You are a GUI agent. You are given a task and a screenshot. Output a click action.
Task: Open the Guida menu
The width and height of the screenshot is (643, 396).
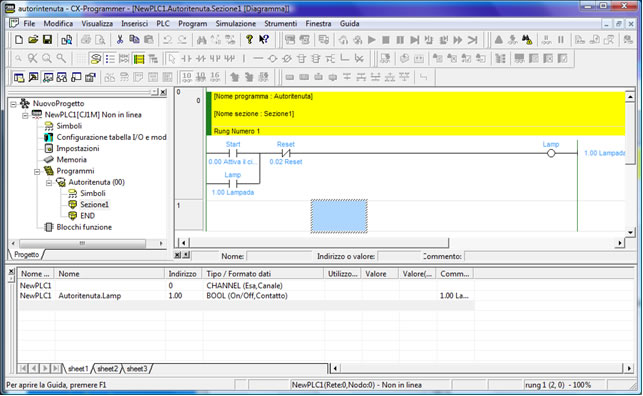[349, 24]
